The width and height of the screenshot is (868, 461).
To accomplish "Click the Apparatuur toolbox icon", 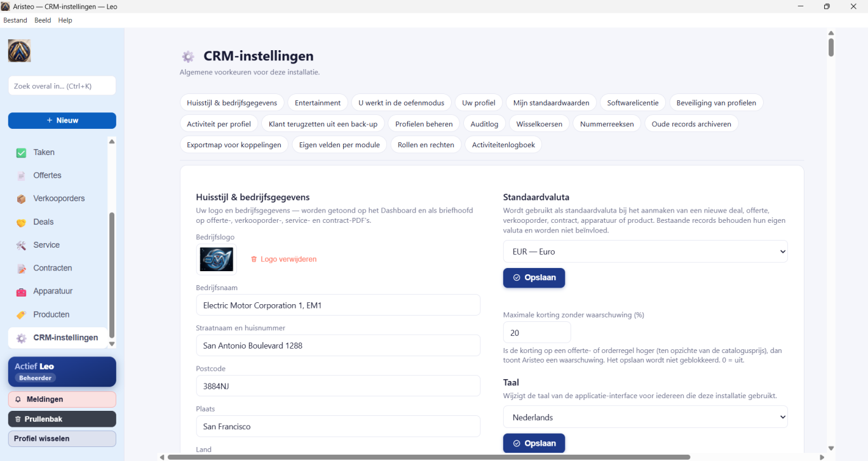I will pos(21,291).
